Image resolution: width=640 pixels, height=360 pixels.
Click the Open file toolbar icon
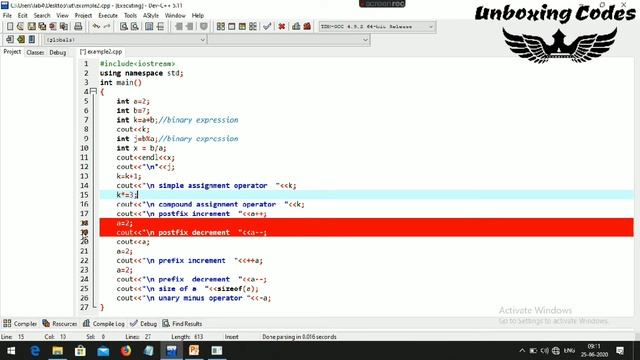click(x=20, y=27)
